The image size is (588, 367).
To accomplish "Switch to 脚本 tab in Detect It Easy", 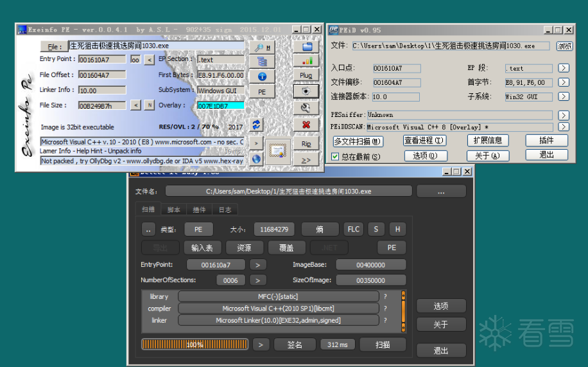I will click(x=173, y=210).
